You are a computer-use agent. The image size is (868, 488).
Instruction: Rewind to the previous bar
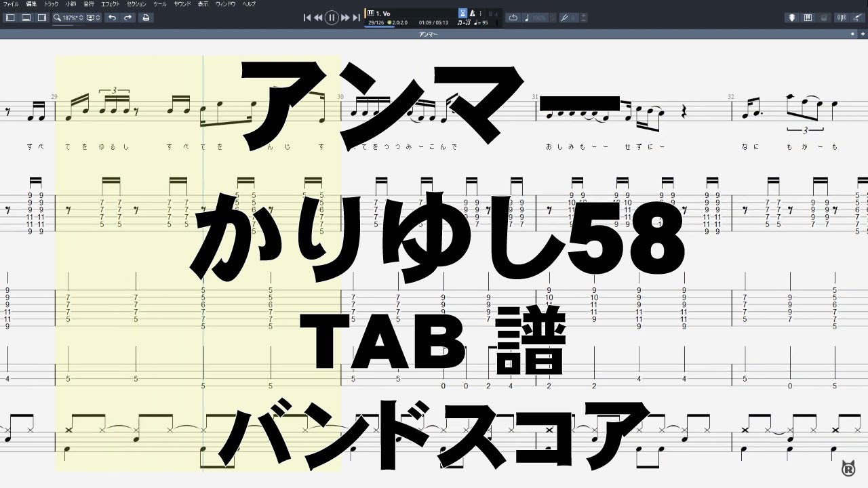[318, 18]
